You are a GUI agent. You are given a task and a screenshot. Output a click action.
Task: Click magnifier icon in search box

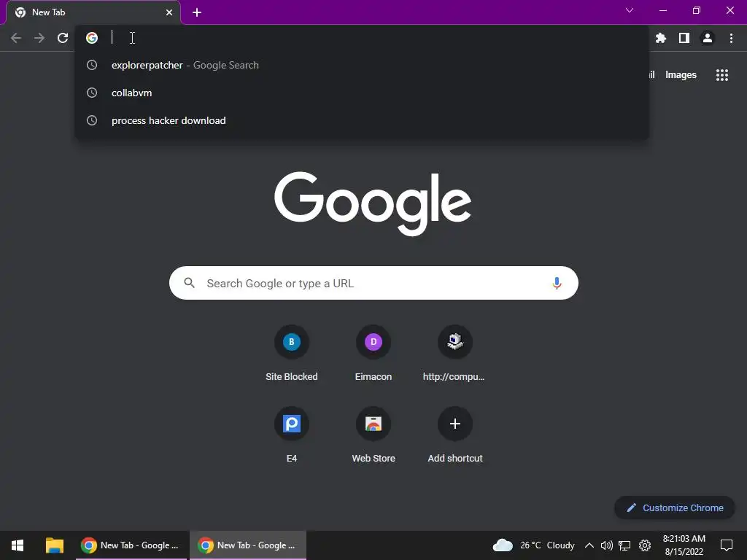pyautogui.click(x=189, y=283)
